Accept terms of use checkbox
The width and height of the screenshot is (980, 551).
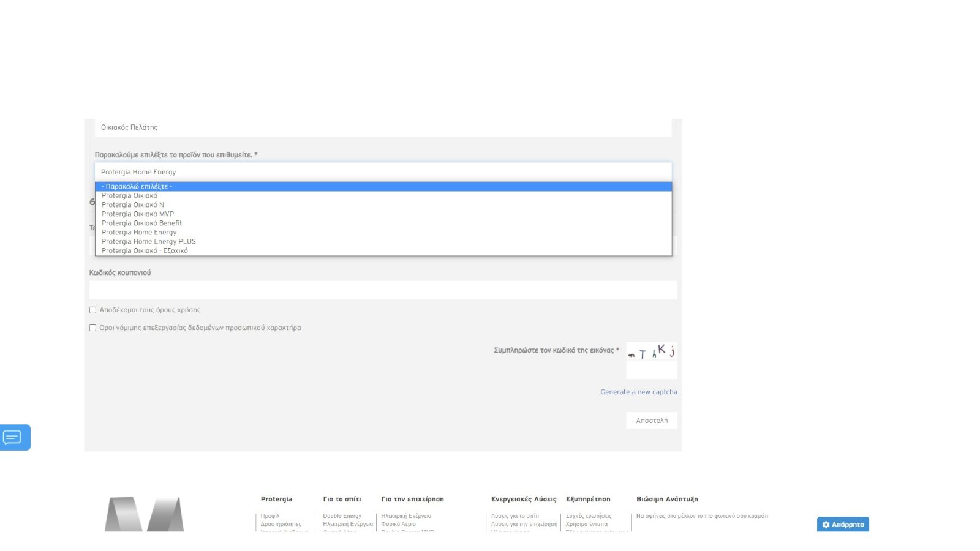pyautogui.click(x=92, y=310)
